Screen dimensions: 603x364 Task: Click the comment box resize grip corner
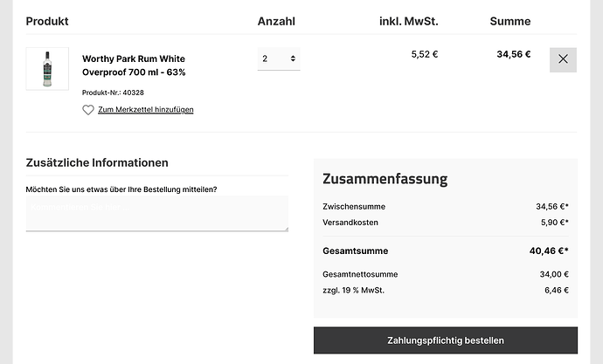point(286,230)
